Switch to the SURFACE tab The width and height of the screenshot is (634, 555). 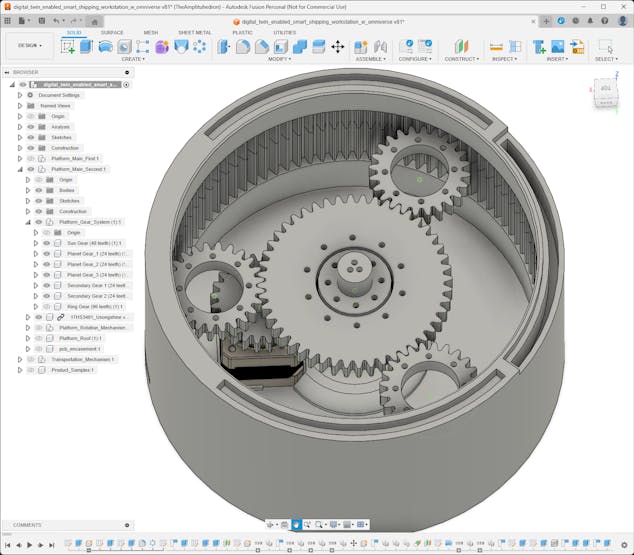click(112, 32)
